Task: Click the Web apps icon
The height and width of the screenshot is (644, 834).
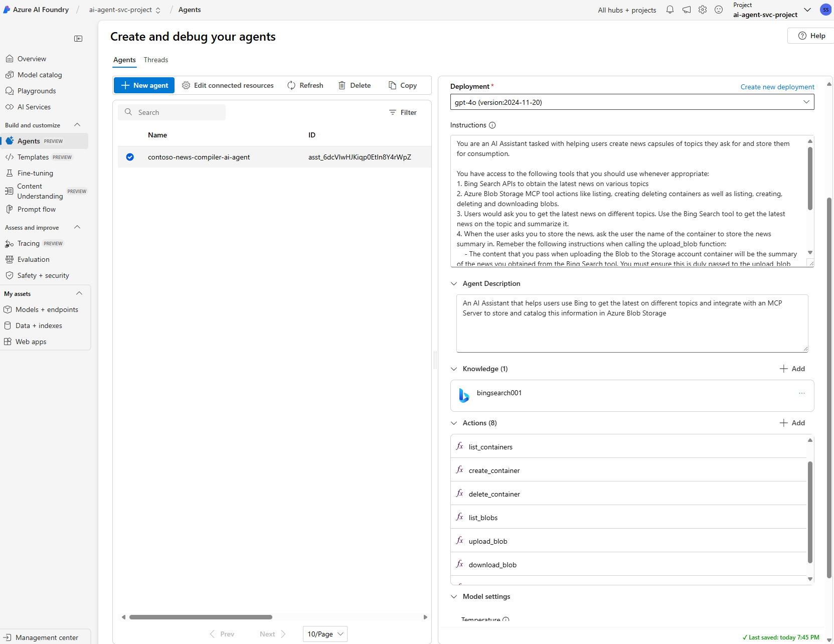Action: point(8,342)
